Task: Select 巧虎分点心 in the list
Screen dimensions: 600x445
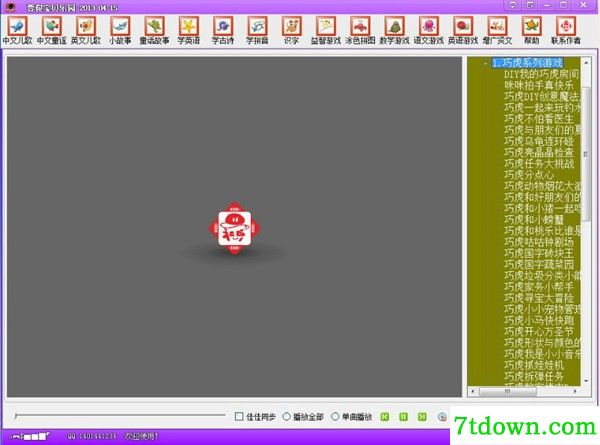Action: tap(529, 175)
